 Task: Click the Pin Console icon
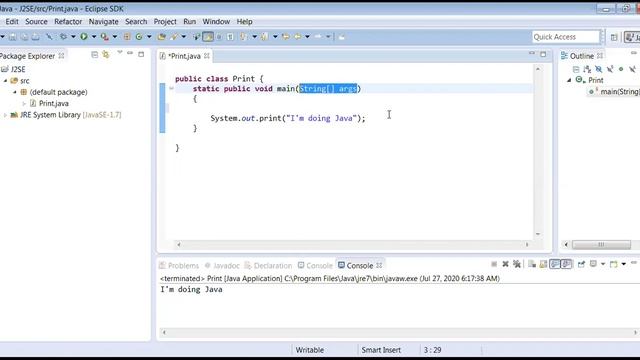[x=581, y=264]
